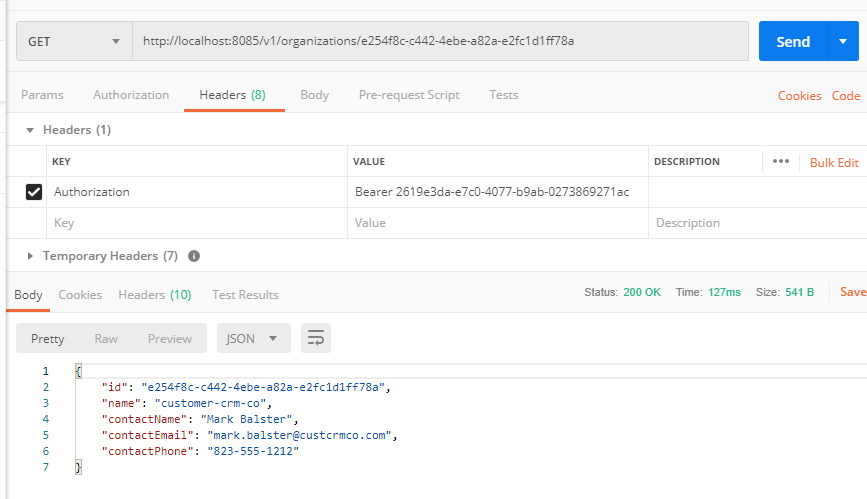Open the three-dots column options

point(781,161)
